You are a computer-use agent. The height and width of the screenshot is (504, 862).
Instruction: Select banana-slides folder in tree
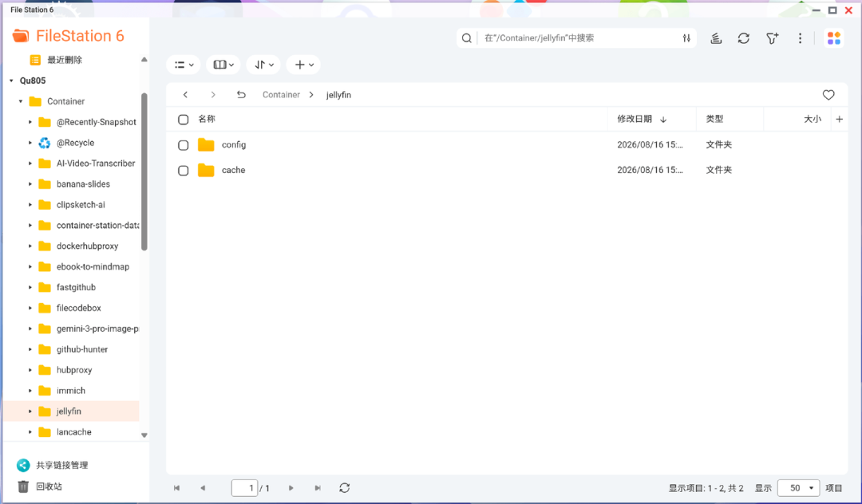(x=83, y=184)
